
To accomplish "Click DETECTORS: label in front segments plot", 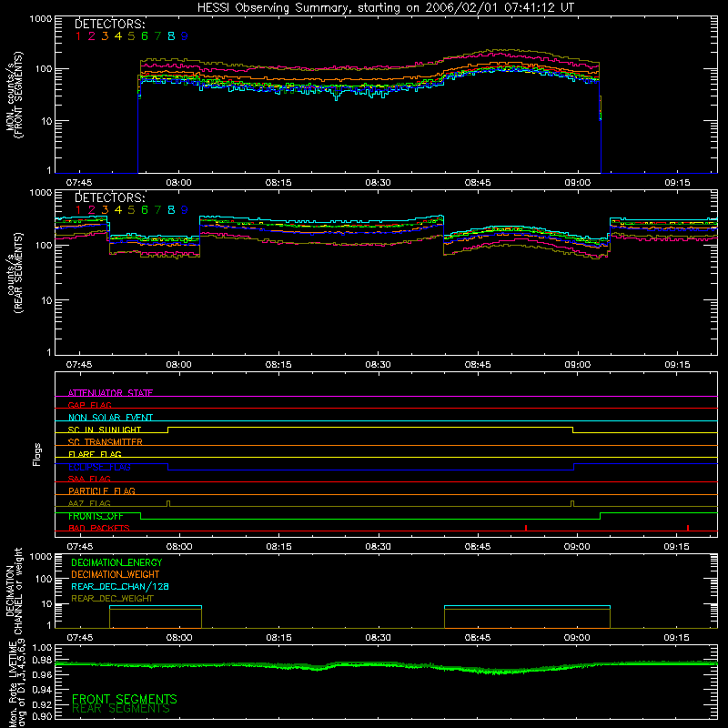I will pos(110,24).
